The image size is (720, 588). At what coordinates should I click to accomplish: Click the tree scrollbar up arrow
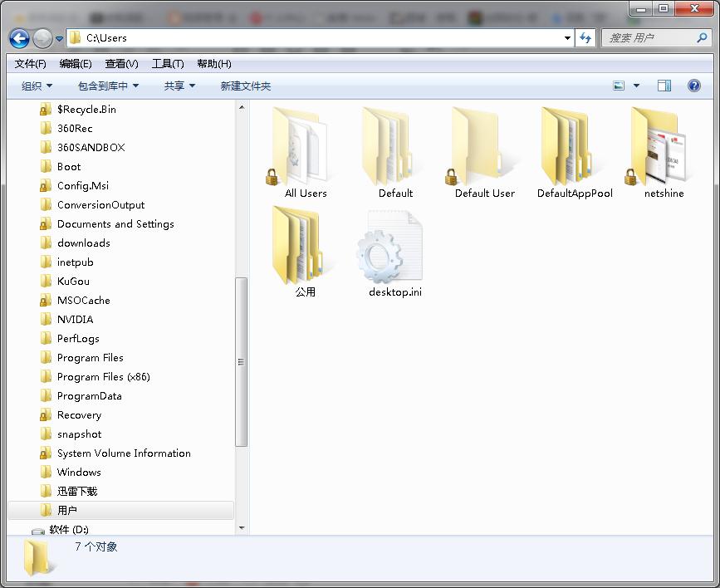242,107
